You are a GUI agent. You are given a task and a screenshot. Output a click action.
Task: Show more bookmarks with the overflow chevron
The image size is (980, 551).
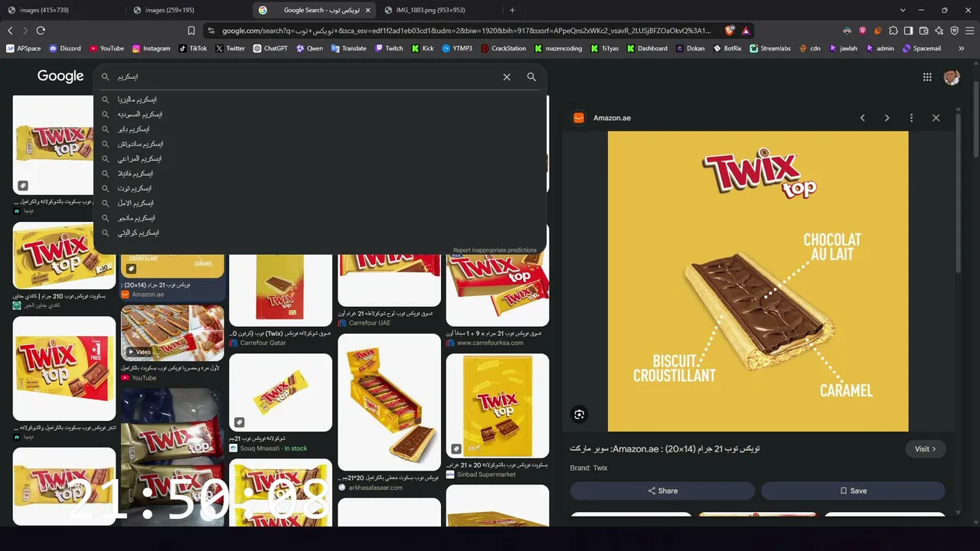click(962, 48)
